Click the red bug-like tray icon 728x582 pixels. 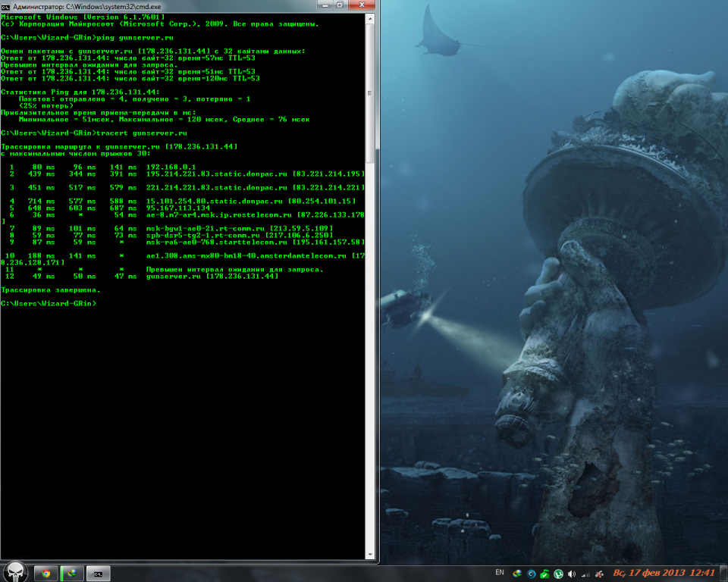[x=598, y=573]
